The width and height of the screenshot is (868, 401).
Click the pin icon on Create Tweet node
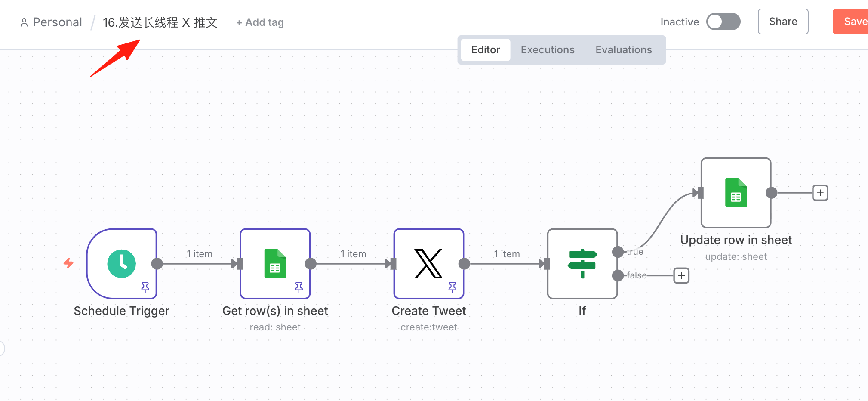[x=452, y=287]
